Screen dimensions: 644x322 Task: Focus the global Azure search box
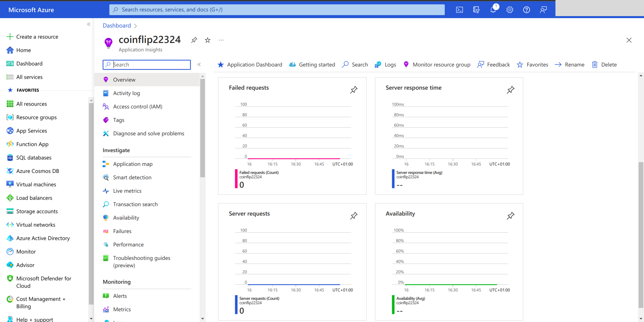pos(277,10)
